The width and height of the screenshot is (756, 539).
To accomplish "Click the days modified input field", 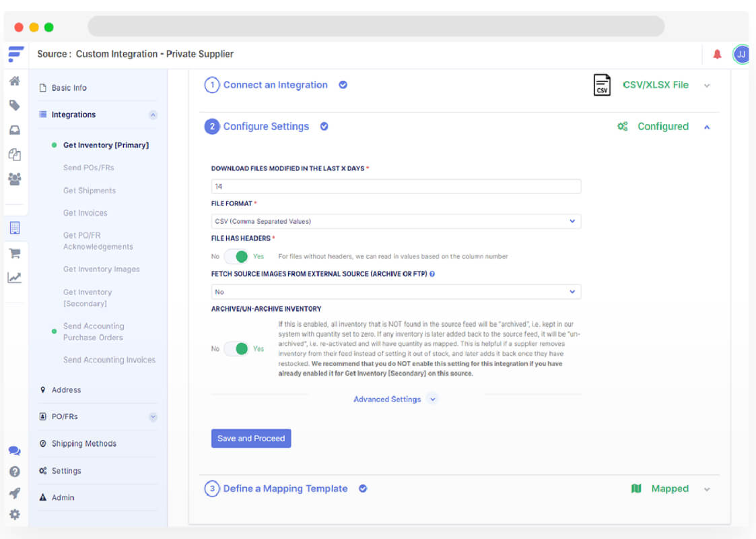I will coord(396,186).
